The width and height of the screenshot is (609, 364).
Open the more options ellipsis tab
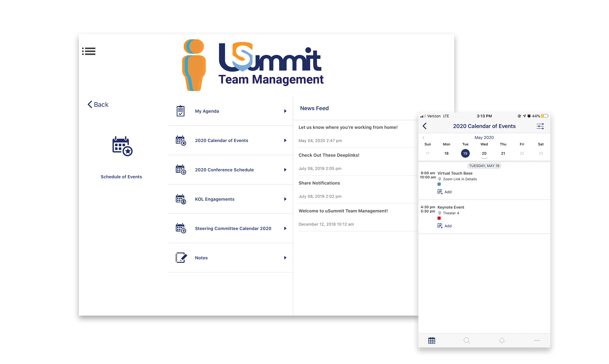537,340
